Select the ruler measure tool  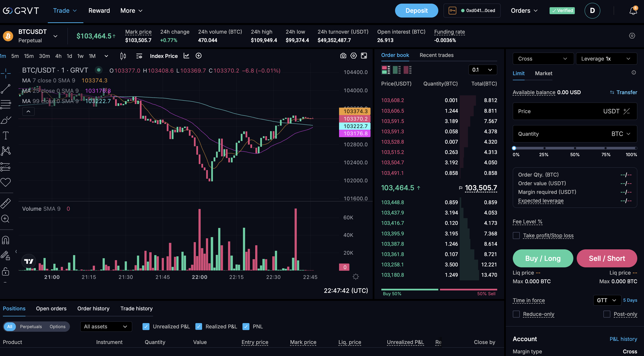pos(6,203)
